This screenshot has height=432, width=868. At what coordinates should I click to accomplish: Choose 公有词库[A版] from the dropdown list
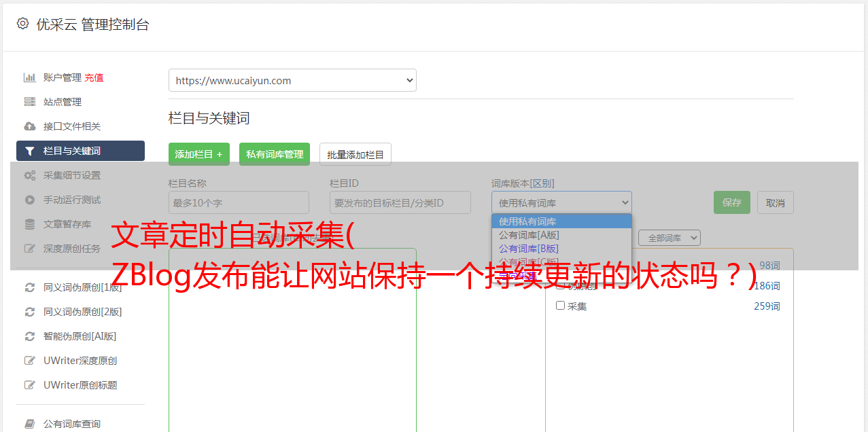coord(561,235)
